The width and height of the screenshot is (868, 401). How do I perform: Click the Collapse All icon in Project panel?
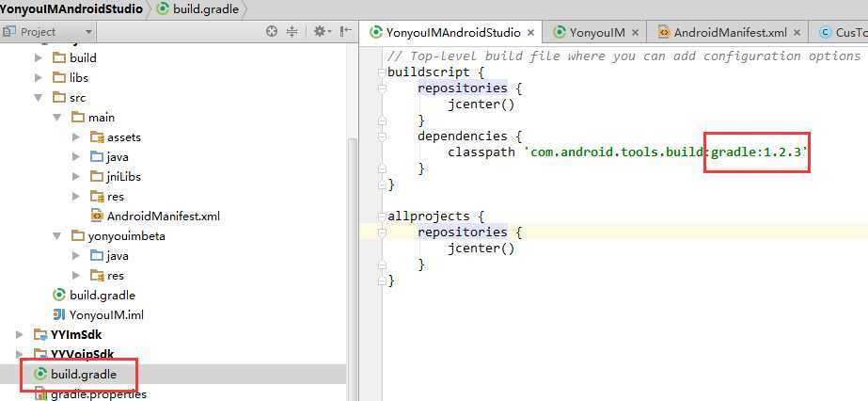tap(292, 32)
